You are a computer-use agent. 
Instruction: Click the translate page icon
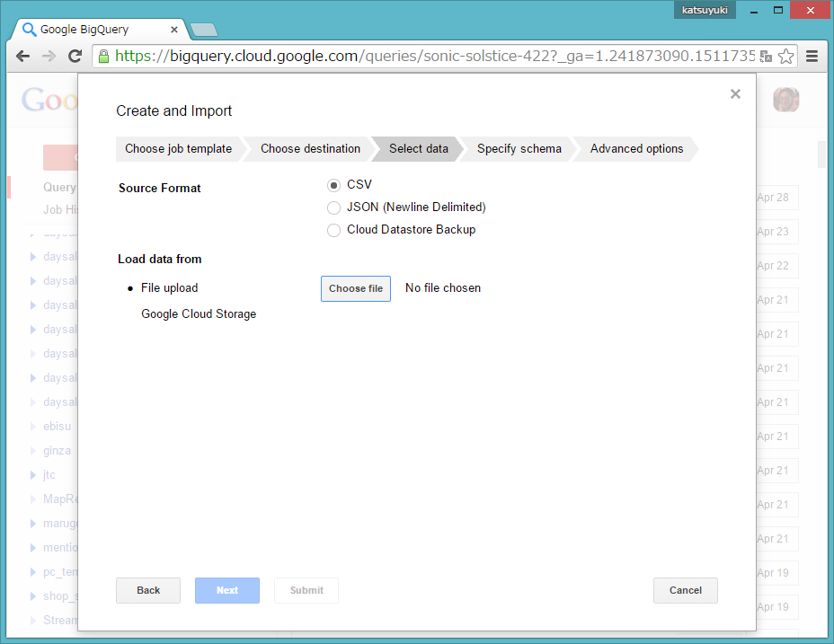(766, 56)
